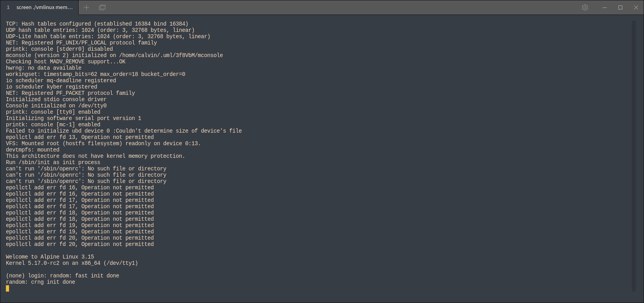Click the 'UDP hash table entries' line

[100, 30]
